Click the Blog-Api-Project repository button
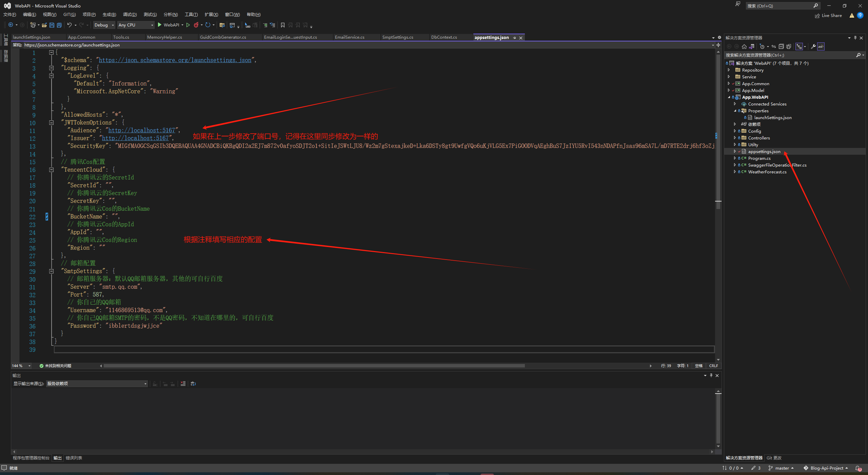868x475 pixels. 826,468
